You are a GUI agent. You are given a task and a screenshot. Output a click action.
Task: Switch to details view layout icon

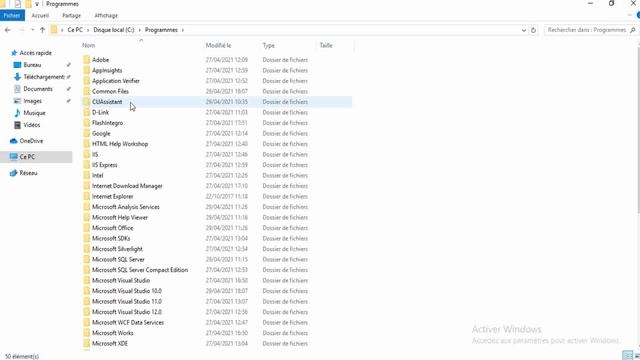[x=627, y=356]
